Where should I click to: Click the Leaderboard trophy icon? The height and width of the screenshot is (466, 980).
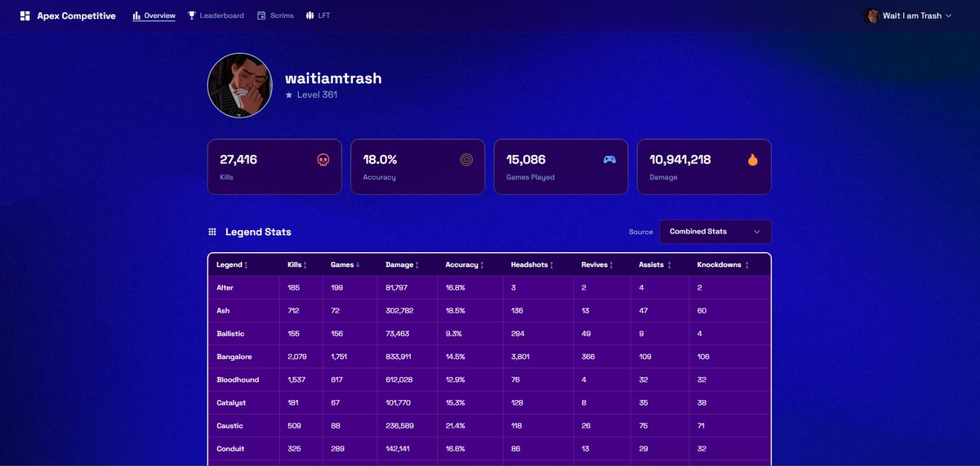[192, 16]
